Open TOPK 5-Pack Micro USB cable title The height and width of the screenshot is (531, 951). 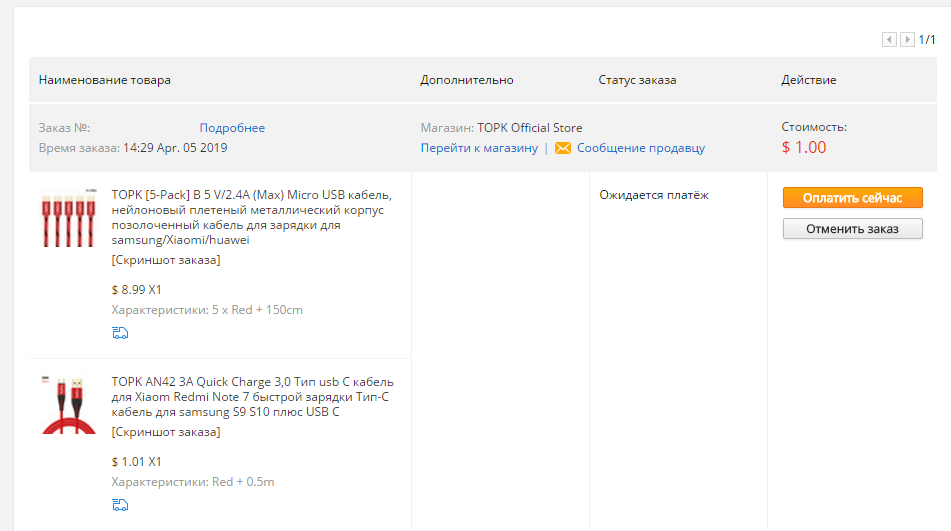coord(252,217)
